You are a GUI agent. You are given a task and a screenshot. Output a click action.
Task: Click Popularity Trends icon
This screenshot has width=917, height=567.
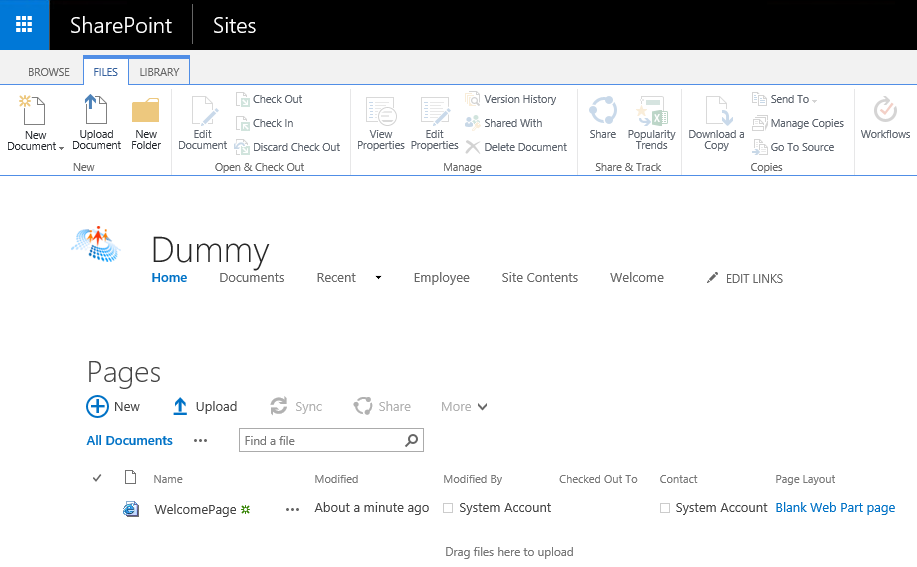651,111
